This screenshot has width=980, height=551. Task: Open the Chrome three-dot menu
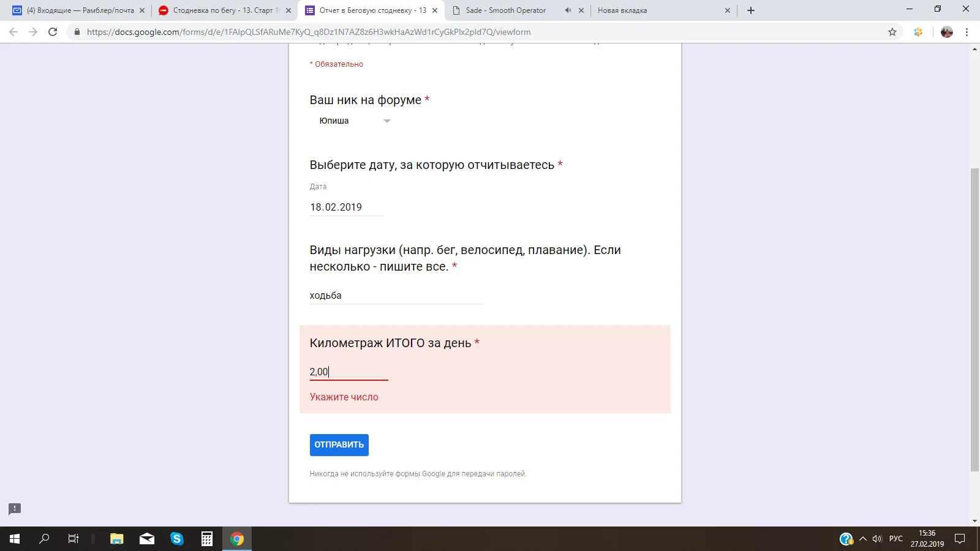point(967,32)
